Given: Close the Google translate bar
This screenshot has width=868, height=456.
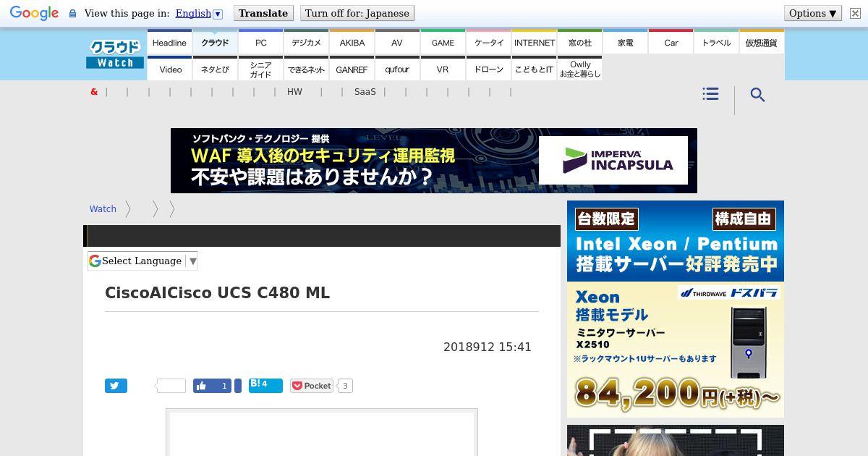Looking at the screenshot, I should [856, 13].
